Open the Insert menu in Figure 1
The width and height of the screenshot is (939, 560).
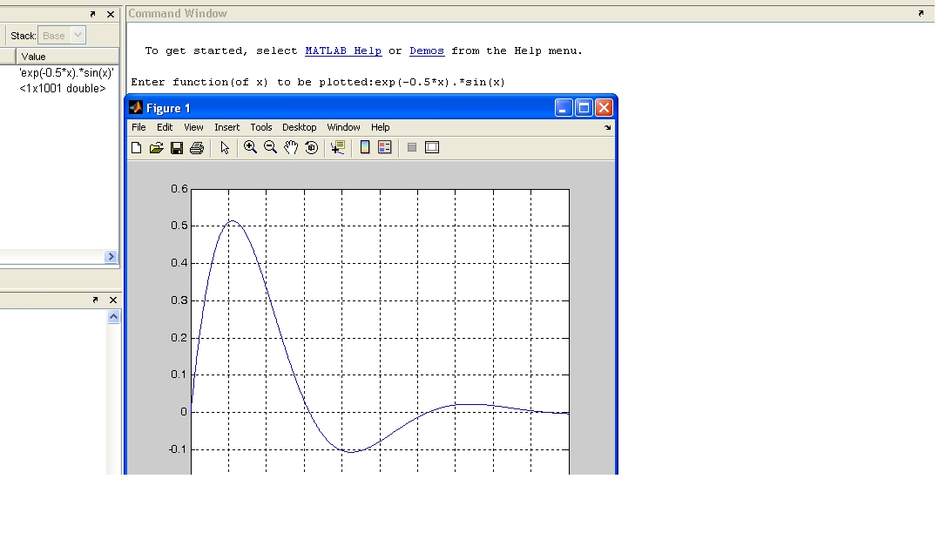tap(226, 127)
